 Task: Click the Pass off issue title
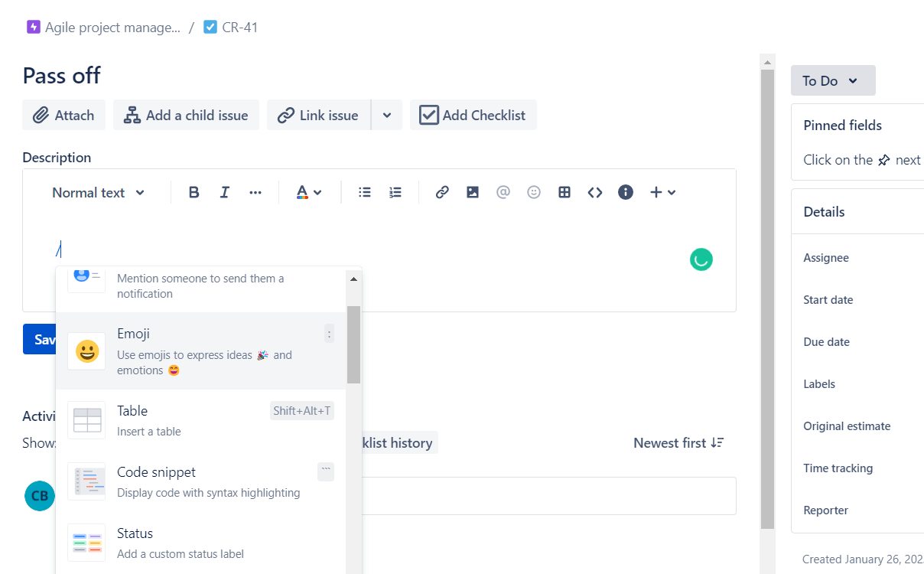(x=62, y=75)
